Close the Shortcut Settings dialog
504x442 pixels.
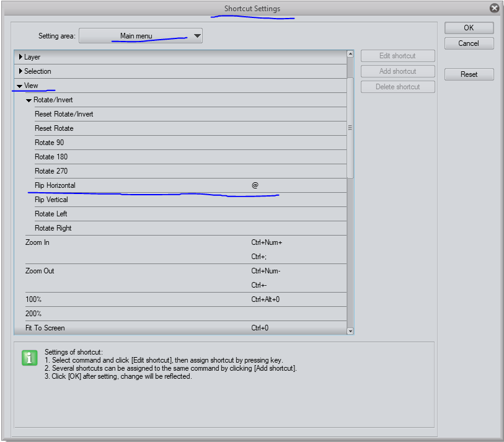click(x=494, y=8)
